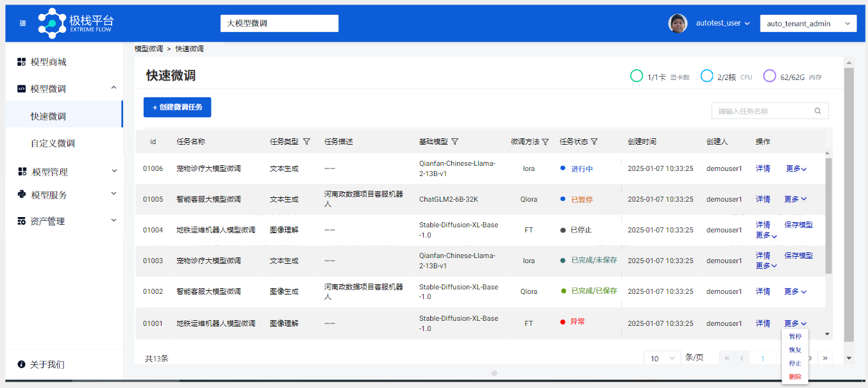Open the 微调方法 column filter
This screenshot has height=388, width=868.
tap(546, 141)
